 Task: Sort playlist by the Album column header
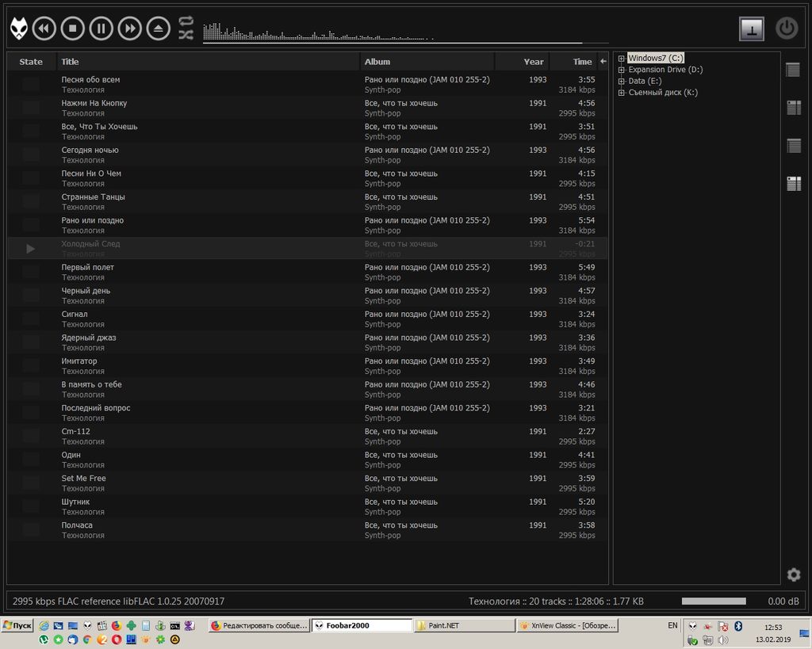pyautogui.click(x=427, y=62)
